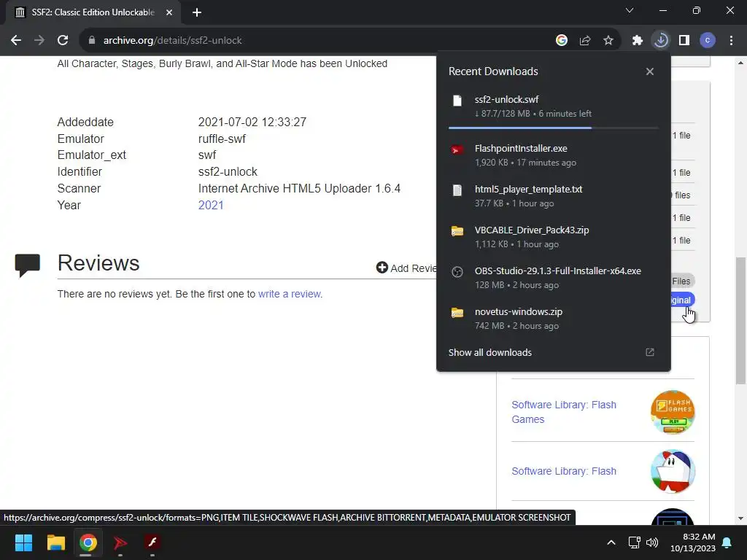Open ssf2-unlock.swf download entry

(x=553, y=106)
